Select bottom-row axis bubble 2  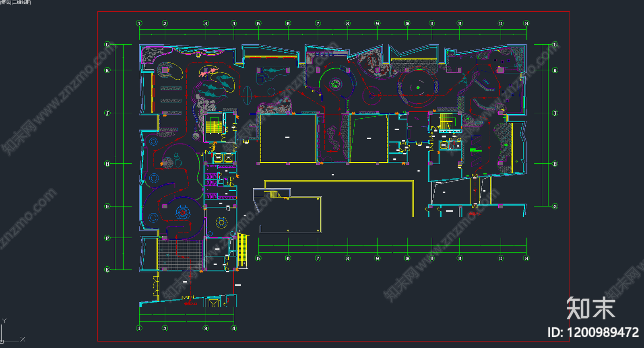click(x=165, y=328)
